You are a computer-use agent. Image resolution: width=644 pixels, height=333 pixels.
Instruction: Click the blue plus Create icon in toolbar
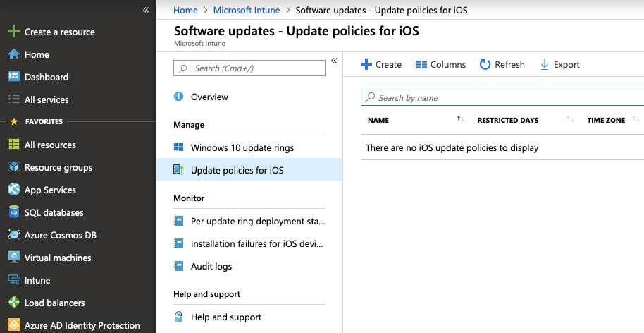click(366, 64)
